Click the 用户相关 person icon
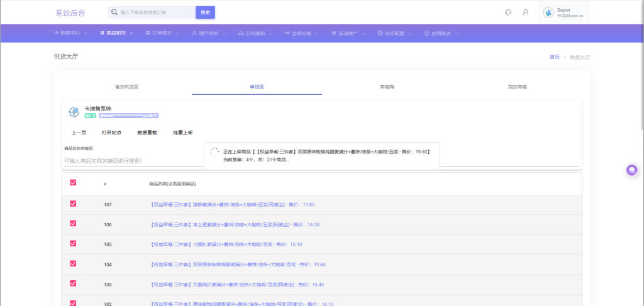This screenshot has height=306, width=644. click(x=194, y=33)
